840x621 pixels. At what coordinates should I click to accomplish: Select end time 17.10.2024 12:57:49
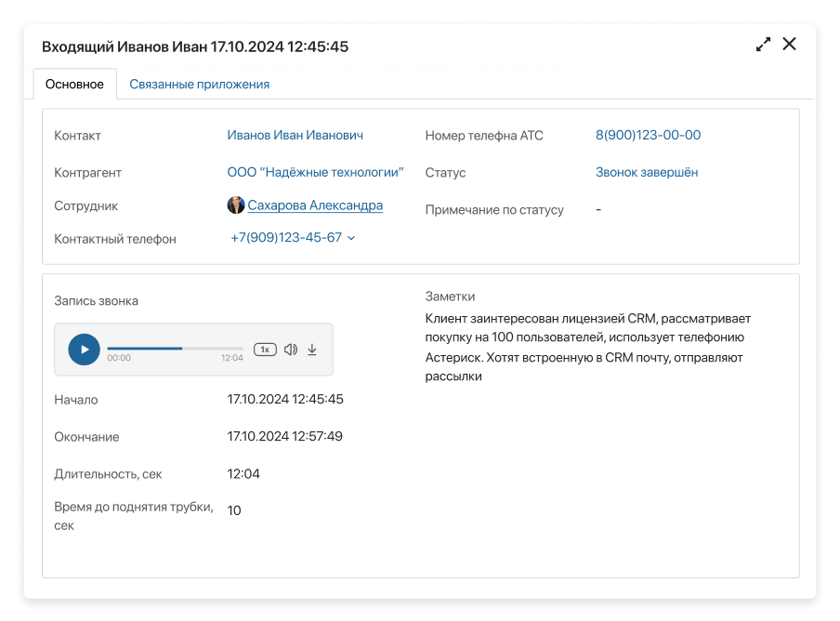[284, 436]
